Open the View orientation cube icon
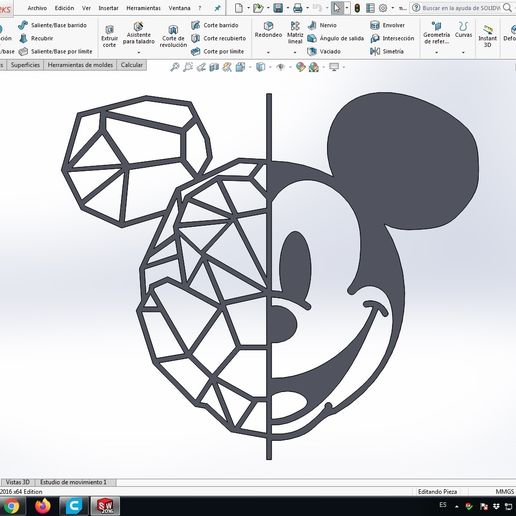The width and height of the screenshot is (516, 516). coord(240,67)
